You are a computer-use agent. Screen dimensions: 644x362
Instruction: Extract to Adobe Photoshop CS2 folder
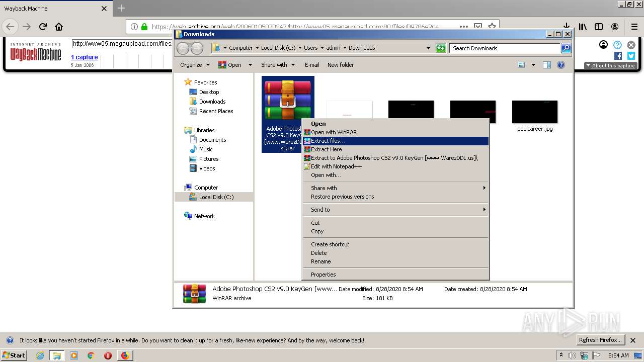[x=395, y=158]
